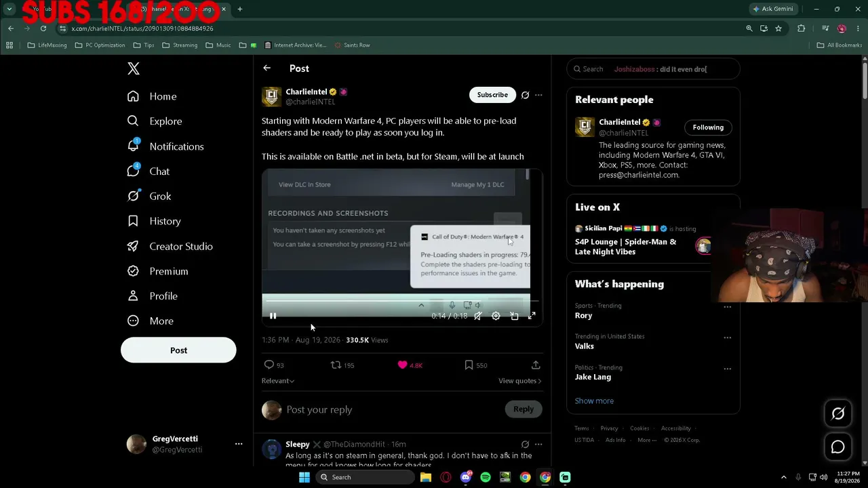This screenshot has height=488, width=868.
Task: Click the reply icon with 93 replies
Action: coord(269,365)
